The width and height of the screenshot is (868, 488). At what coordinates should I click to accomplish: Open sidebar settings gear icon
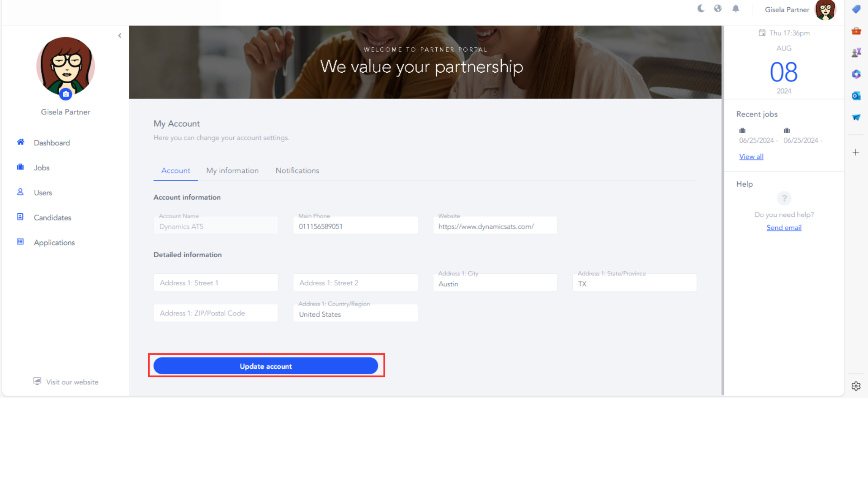[x=856, y=386]
